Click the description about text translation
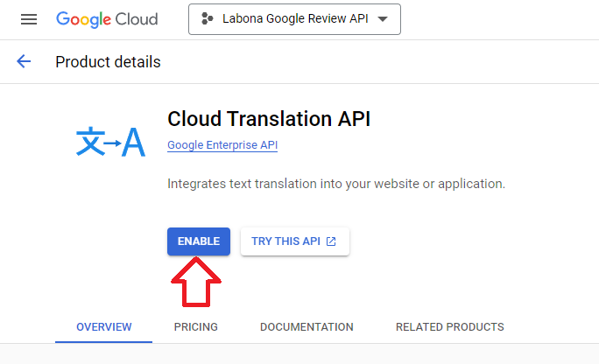 (336, 184)
